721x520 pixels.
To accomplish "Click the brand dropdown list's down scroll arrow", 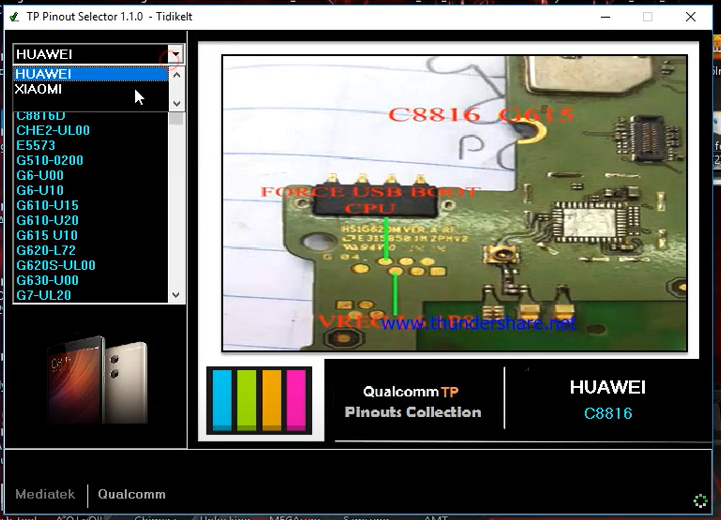I will point(177,104).
